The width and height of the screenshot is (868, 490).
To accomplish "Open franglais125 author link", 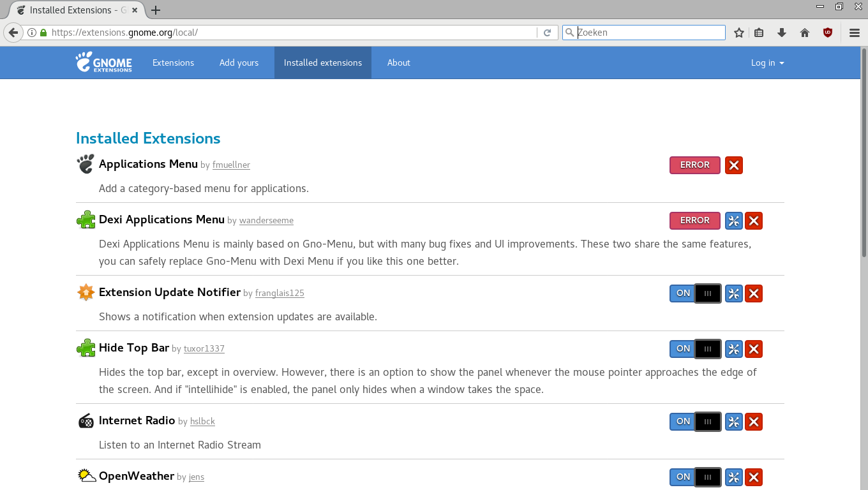I will point(280,293).
